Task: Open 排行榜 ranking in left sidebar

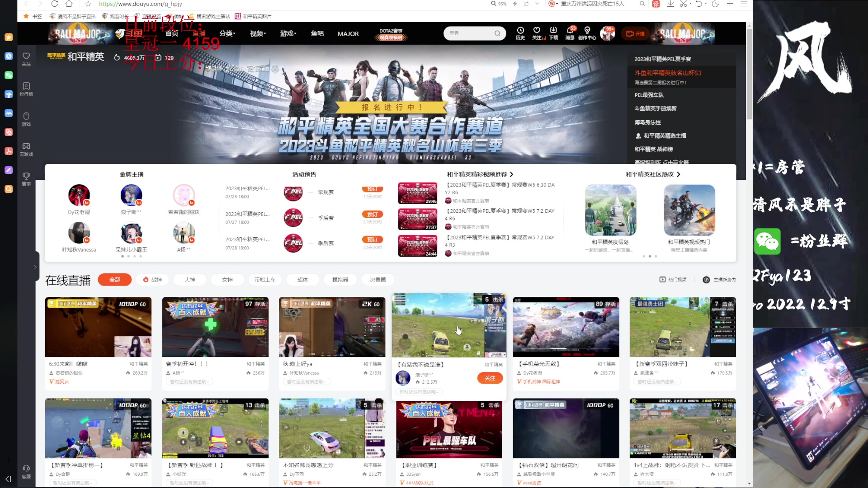Action: [26, 89]
